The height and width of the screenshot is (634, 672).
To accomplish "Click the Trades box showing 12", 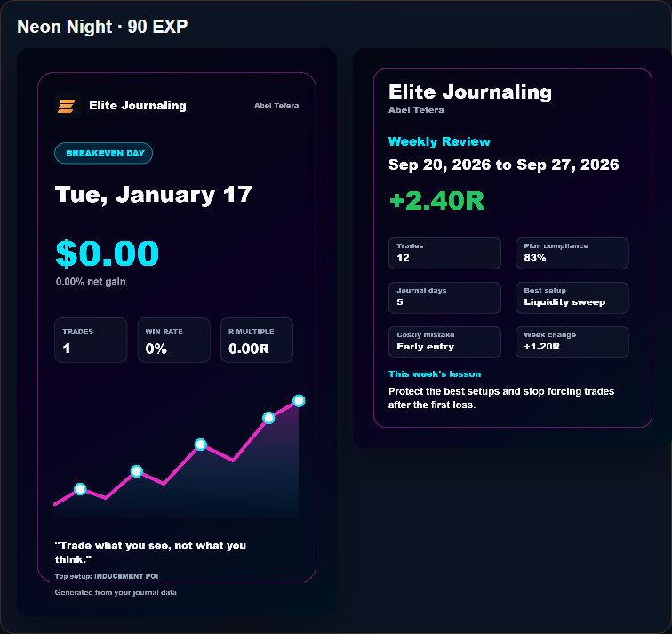I will coord(444,253).
